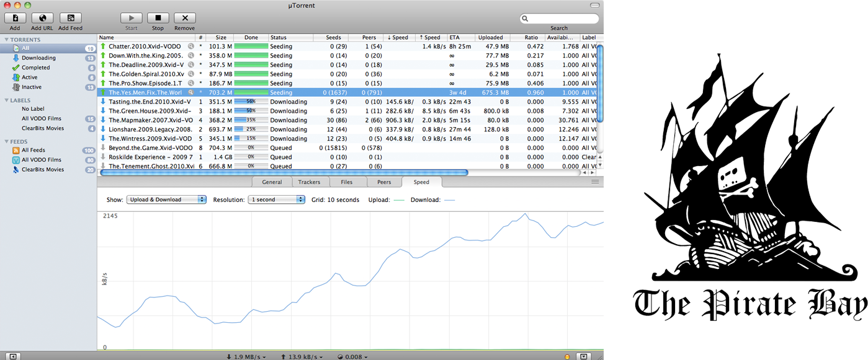Select Roskilde Experience - 2009 torrent row
The width and height of the screenshot is (868, 360).
pos(347,157)
